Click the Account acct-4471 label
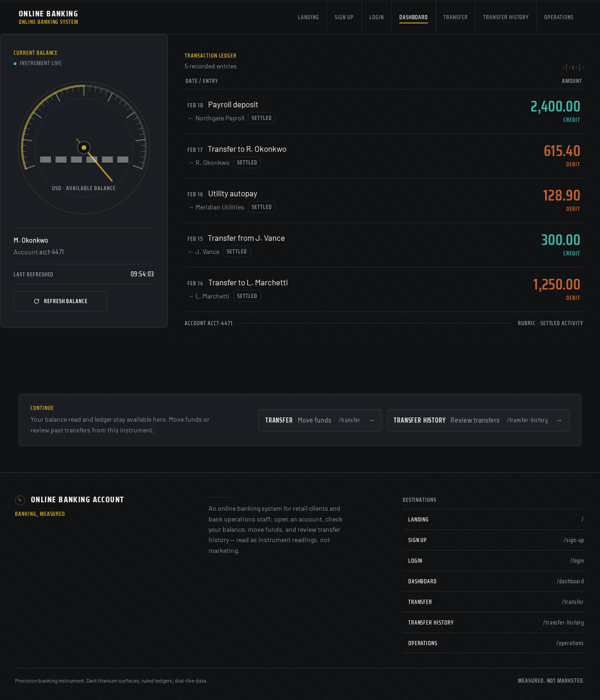Screen dimensions: 600x700 point(39,252)
